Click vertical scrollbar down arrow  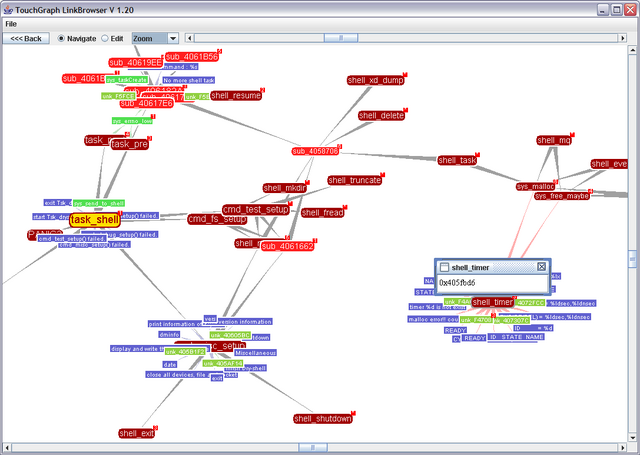pyautogui.click(x=632, y=438)
